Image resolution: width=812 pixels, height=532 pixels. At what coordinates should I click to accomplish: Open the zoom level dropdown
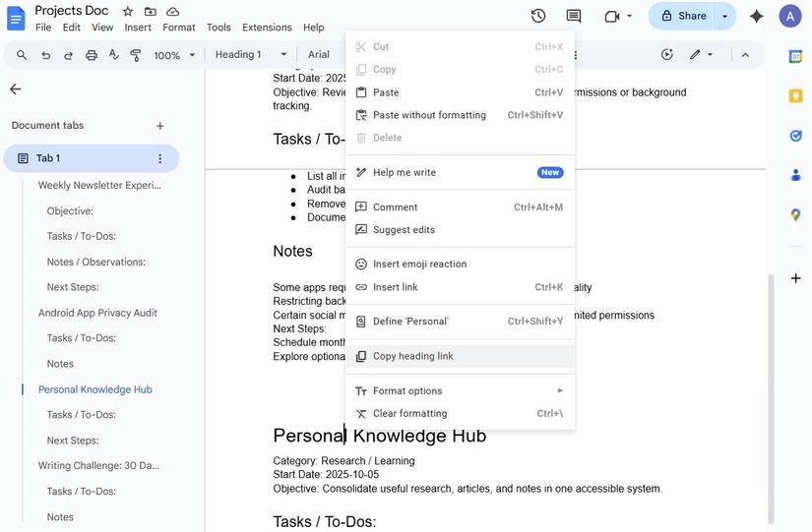(174, 55)
